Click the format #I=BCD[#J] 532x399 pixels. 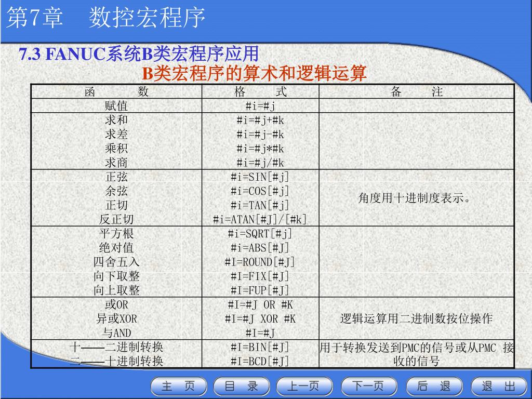(x=260, y=362)
